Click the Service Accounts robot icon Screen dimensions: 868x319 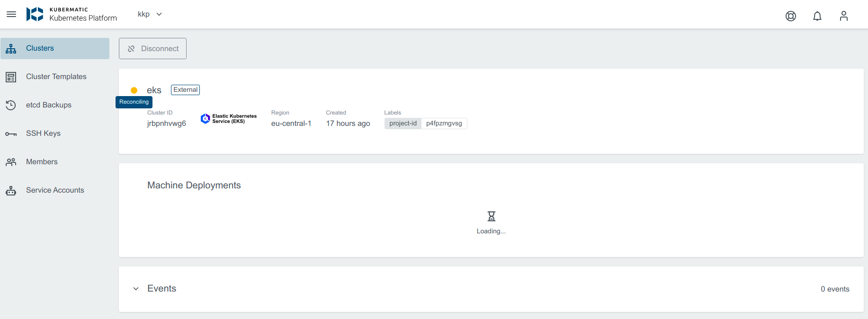point(11,191)
